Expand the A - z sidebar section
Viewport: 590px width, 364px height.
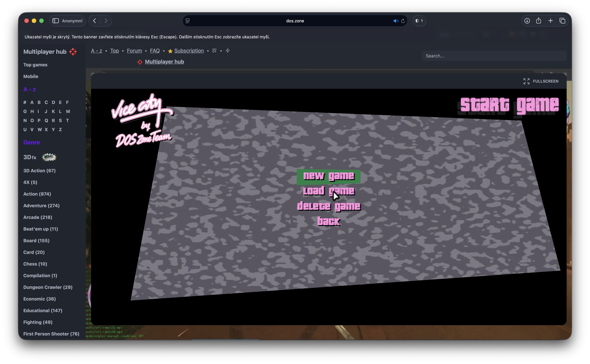(30, 89)
